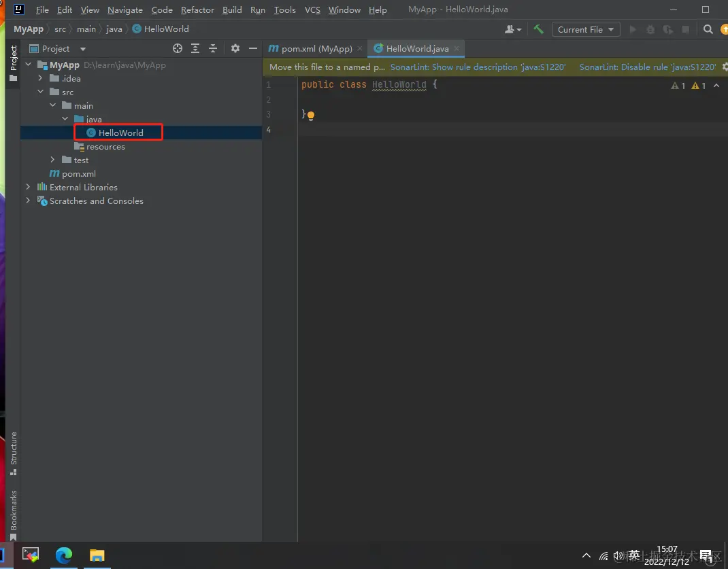
Task: Open the Refactor menu
Action: coord(197,10)
